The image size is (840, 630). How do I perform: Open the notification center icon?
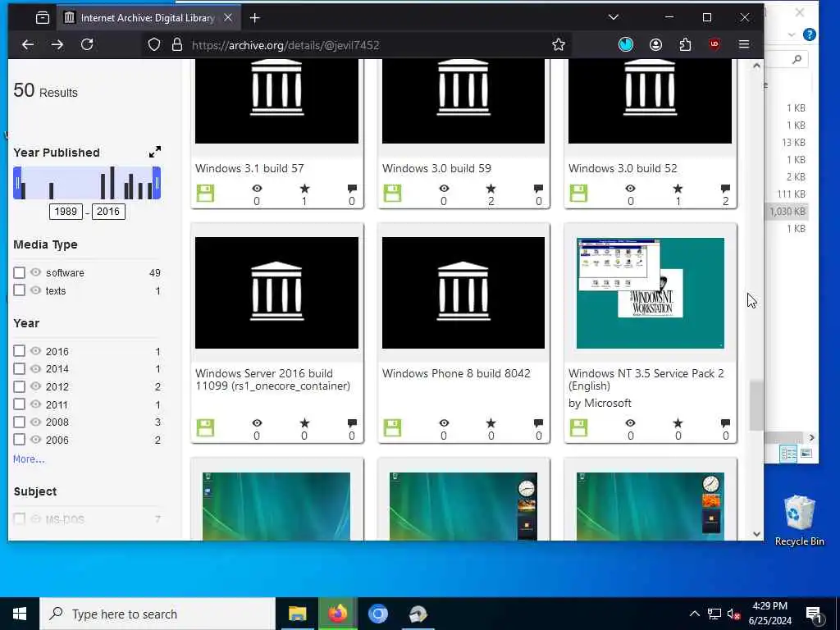click(x=815, y=614)
